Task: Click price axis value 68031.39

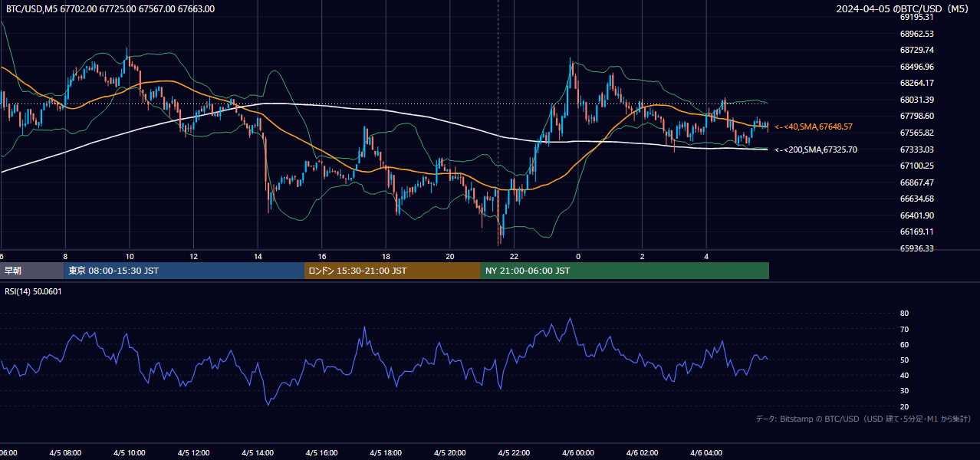Action: click(916, 100)
